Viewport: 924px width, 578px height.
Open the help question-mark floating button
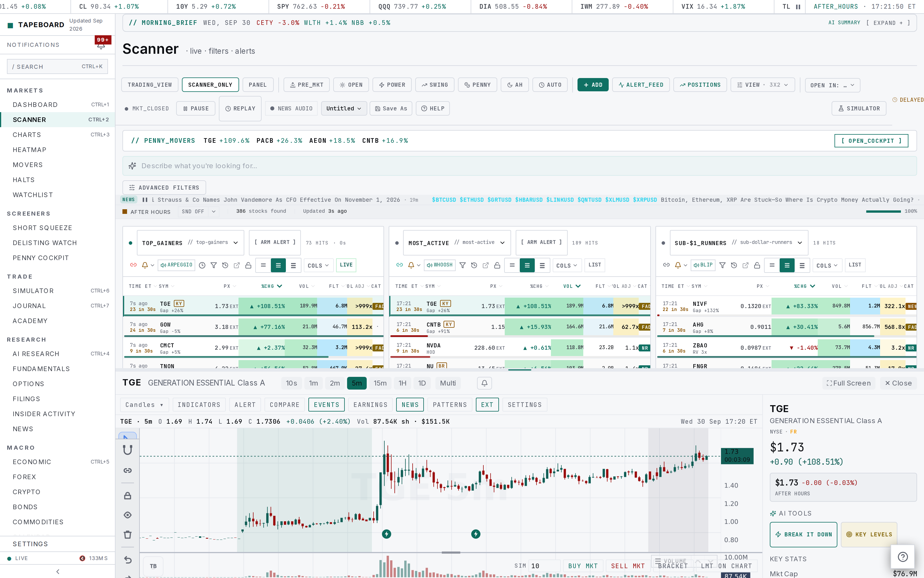tap(903, 557)
